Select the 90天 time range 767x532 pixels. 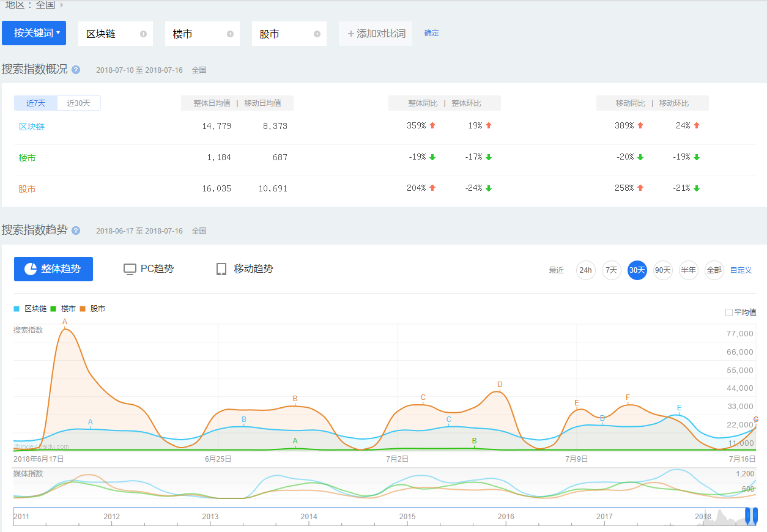[662, 270]
